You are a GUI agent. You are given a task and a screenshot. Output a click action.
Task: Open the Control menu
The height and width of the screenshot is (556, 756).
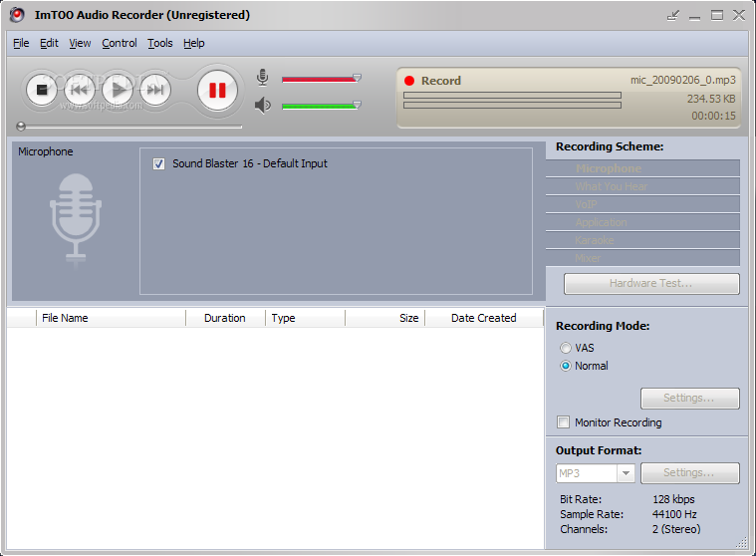pyautogui.click(x=120, y=44)
